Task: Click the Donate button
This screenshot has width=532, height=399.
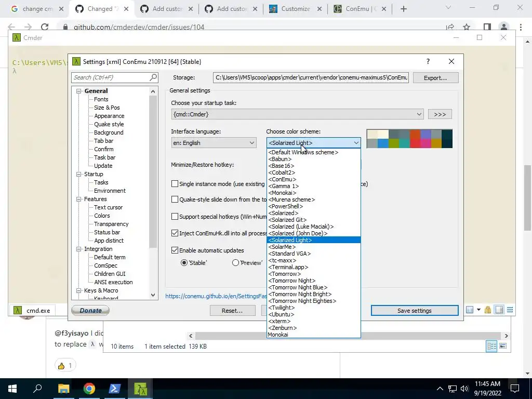Action: click(90, 311)
